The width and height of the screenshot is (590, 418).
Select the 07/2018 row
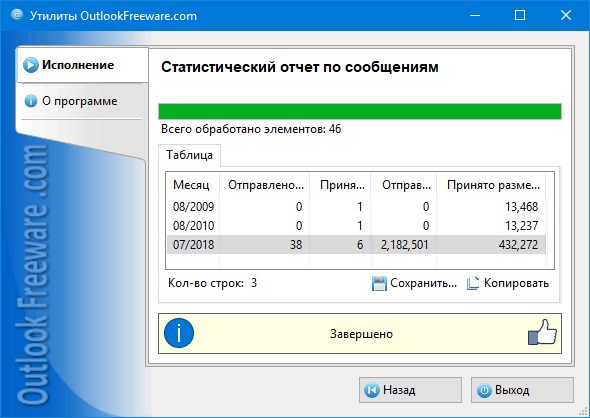(x=356, y=245)
